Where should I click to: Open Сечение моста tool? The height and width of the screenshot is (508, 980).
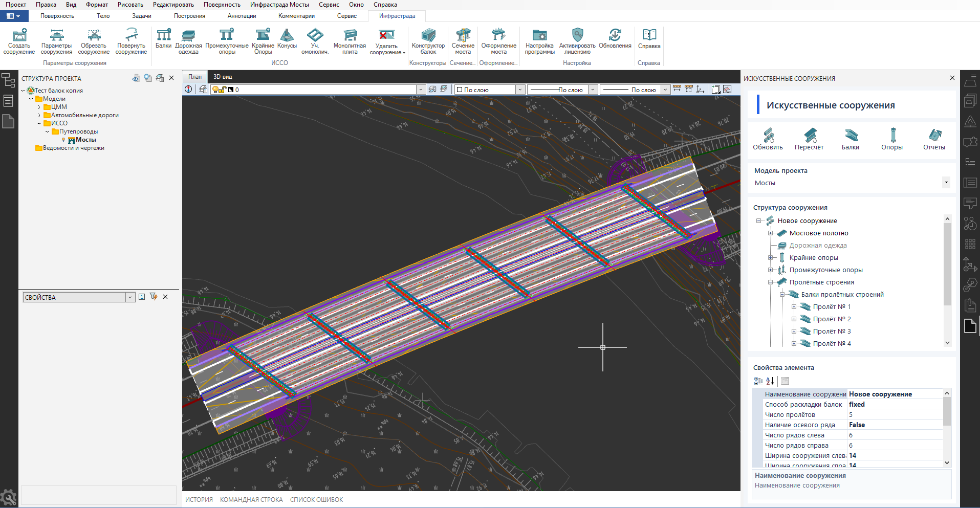click(x=463, y=41)
